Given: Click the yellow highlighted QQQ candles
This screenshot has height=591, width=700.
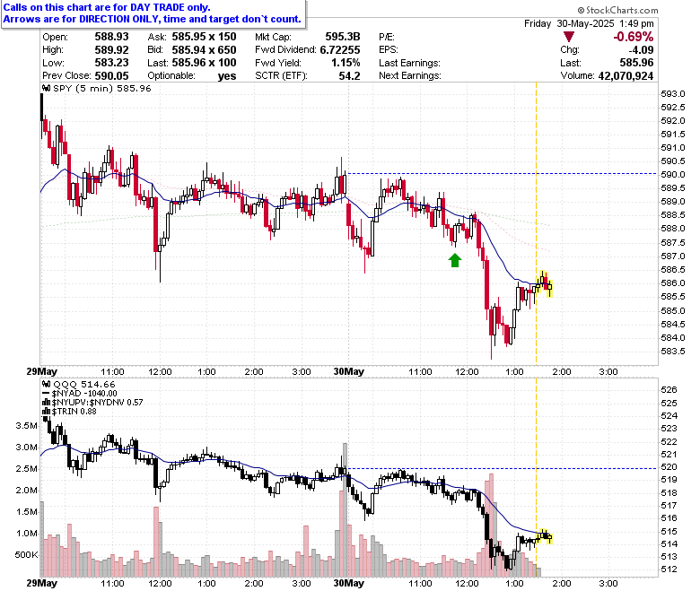Looking at the screenshot, I should [544, 536].
